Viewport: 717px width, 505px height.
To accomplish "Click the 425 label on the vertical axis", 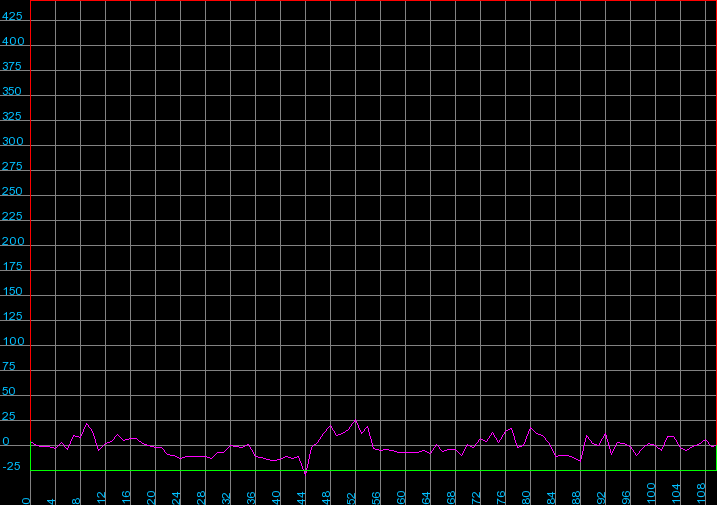I will pos(12,16).
